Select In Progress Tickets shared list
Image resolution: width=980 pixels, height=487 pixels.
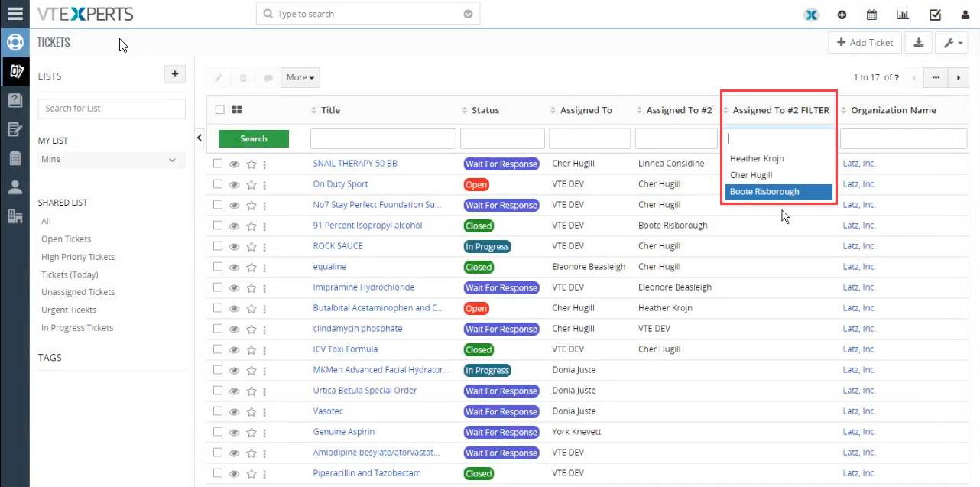(x=77, y=328)
